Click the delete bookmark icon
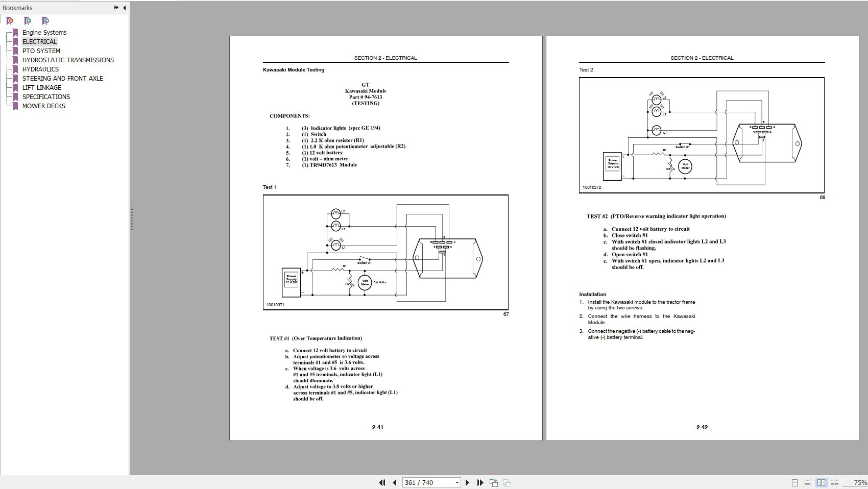Viewport: 868px width, 489px height. click(x=10, y=21)
